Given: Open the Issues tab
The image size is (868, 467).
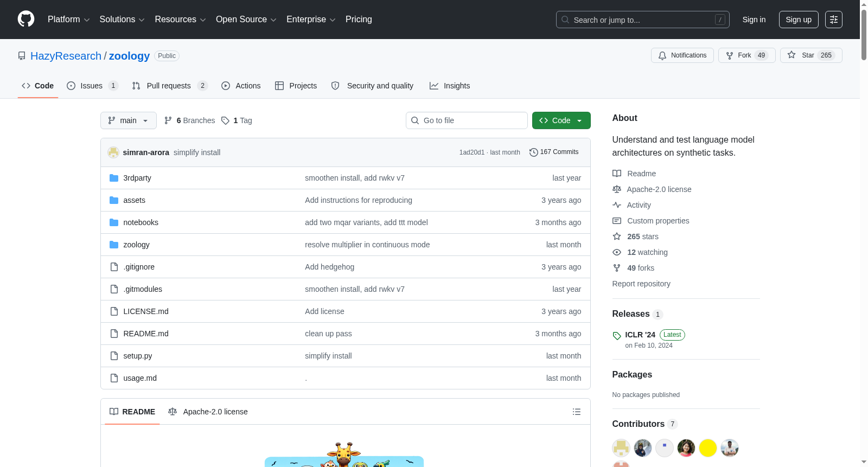Looking at the screenshot, I should pyautogui.click(x=92, y=86).
